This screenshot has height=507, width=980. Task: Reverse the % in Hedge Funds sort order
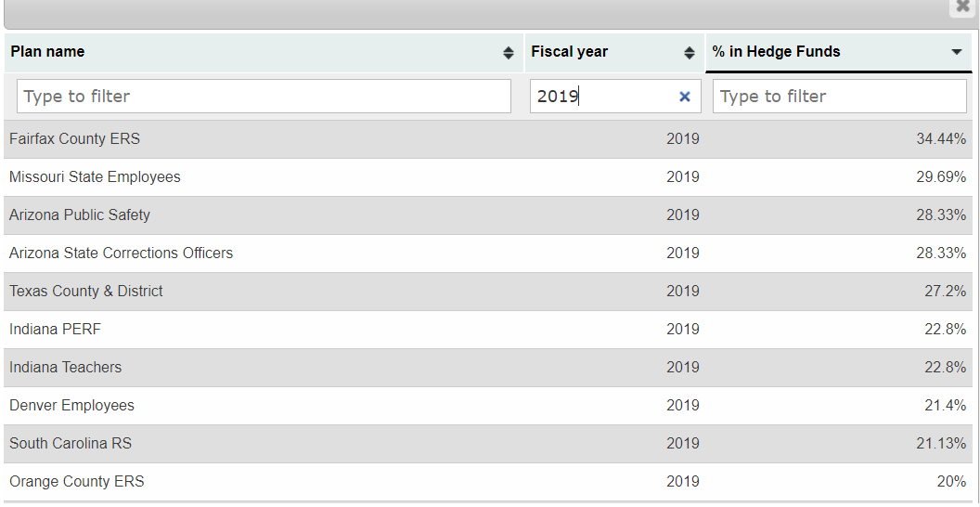[956, 53]
